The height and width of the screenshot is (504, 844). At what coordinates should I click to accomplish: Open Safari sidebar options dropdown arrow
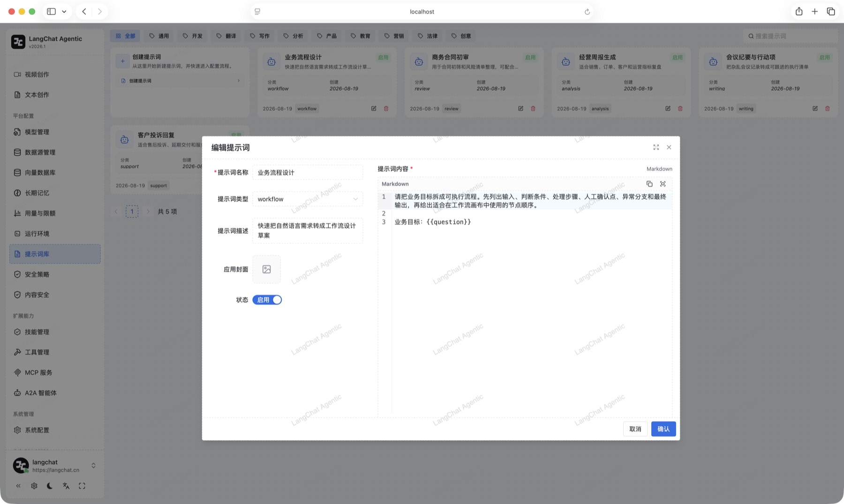click(64, 11)
